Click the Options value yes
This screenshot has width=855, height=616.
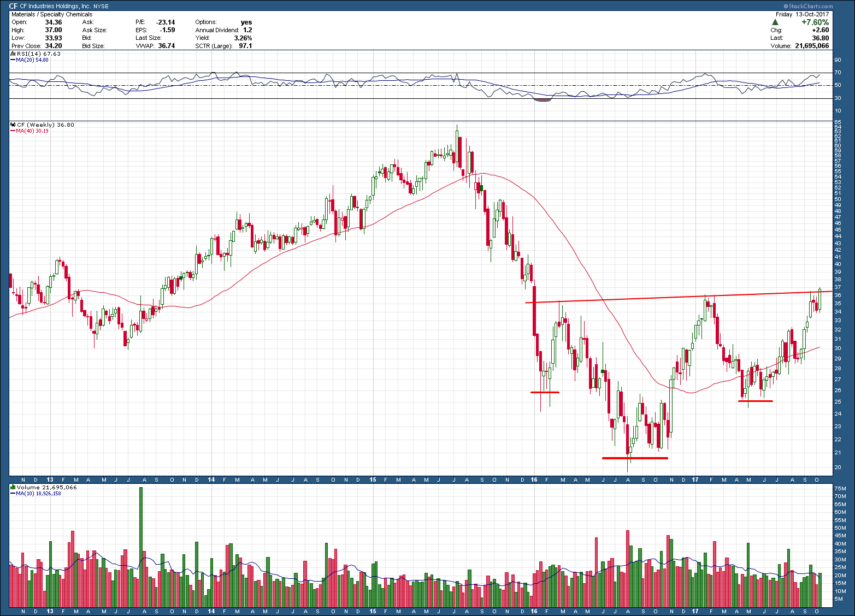246,22
